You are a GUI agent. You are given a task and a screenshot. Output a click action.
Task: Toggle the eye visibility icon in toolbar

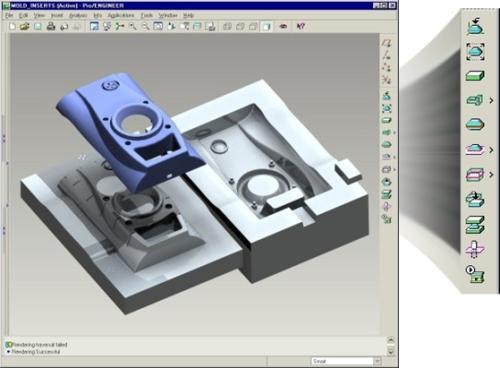(283, 26)
